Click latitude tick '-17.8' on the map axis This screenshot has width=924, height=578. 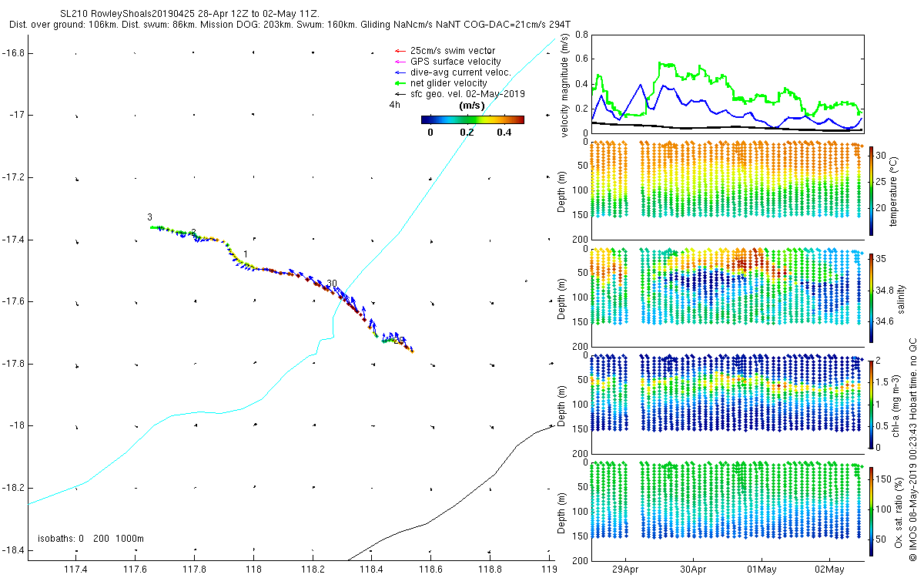point(12,363)
